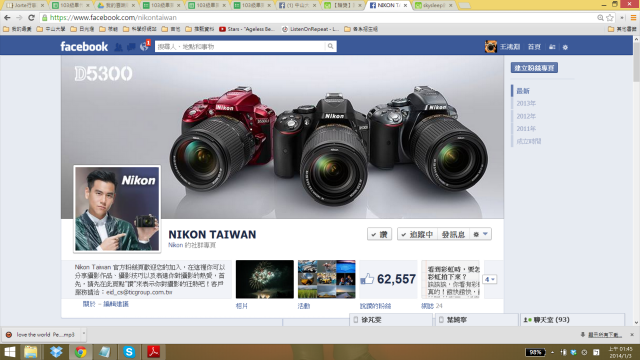
Task: Open the Home link in the header
Action: coord(534,47)
